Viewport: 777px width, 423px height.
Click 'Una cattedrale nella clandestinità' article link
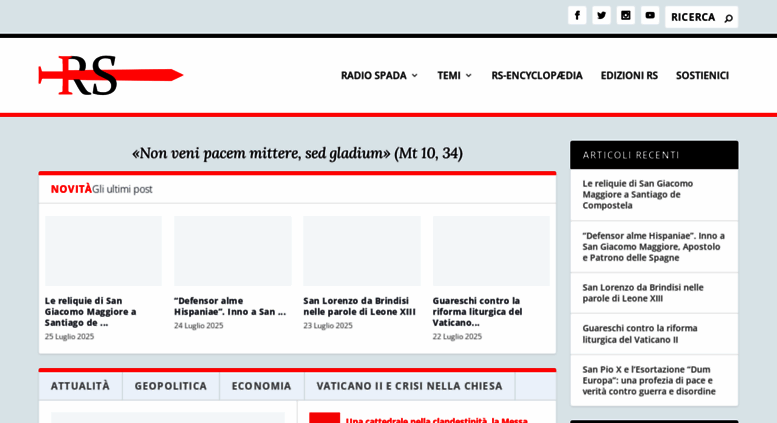(437, 420)
